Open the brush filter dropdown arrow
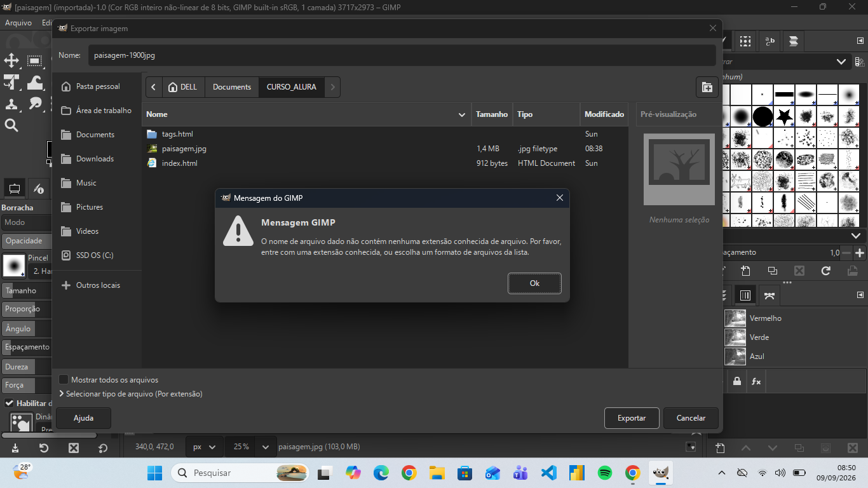Image resolution: width=868 pixels, height=488 pixels. (x=841, y=62)
